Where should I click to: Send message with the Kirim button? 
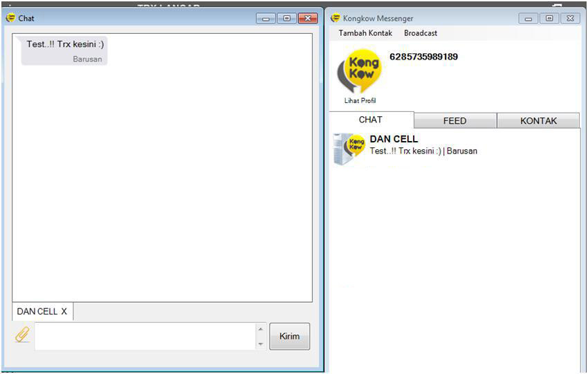click(289, 336)
